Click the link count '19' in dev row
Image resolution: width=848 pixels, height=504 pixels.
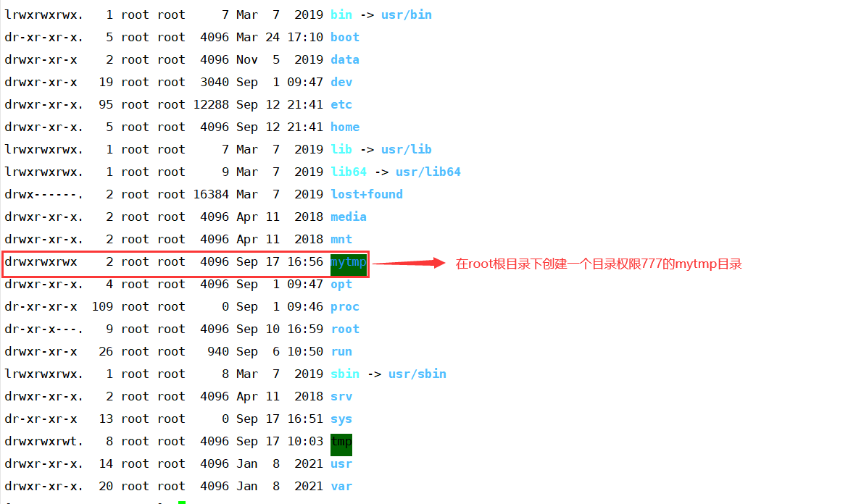pyautogui.click(x=106, y=82)
